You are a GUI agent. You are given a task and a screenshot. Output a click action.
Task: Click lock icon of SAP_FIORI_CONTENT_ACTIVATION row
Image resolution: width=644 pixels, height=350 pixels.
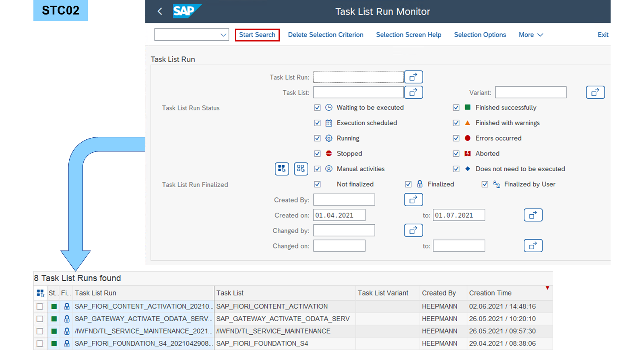[67, 307]
